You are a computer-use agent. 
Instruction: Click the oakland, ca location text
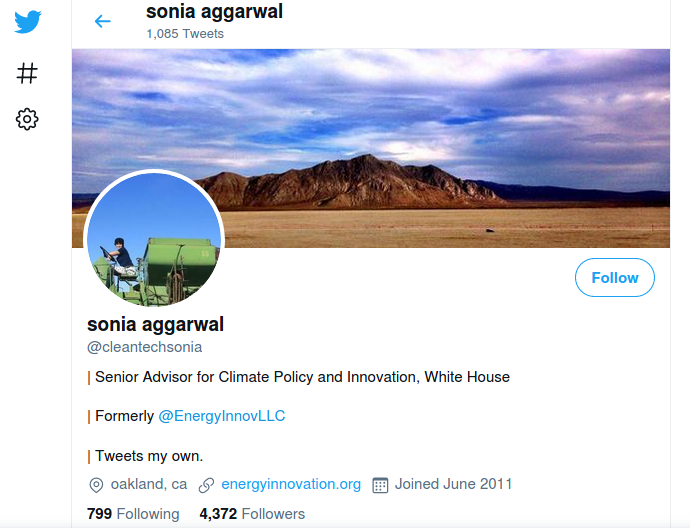(149, 484)
